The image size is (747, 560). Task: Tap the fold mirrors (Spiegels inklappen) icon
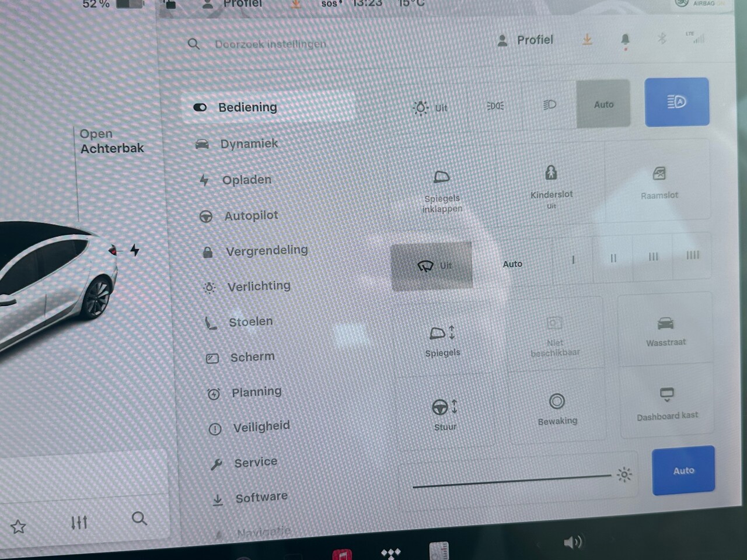coord(442,177)
